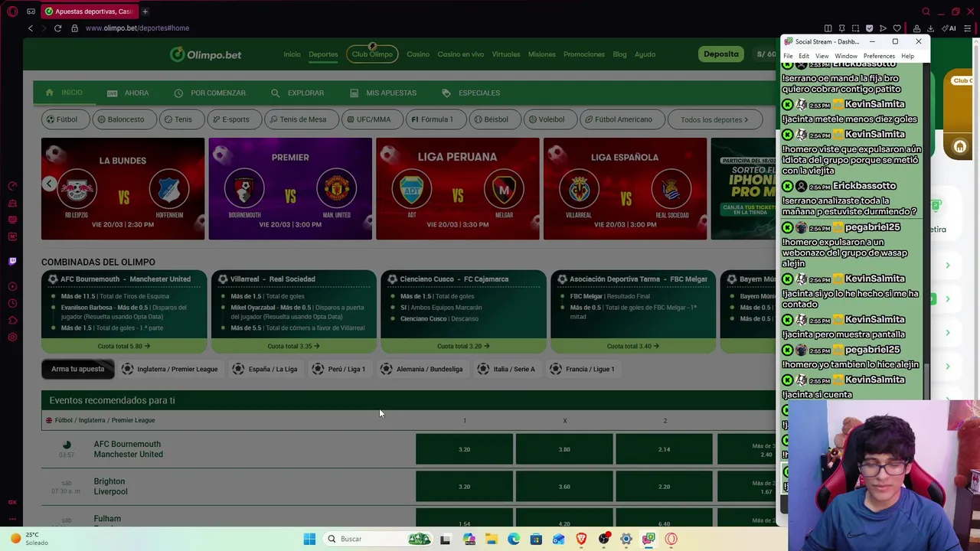Open the Windows Start button
The image size is (980, 551).
pos(309,539)
